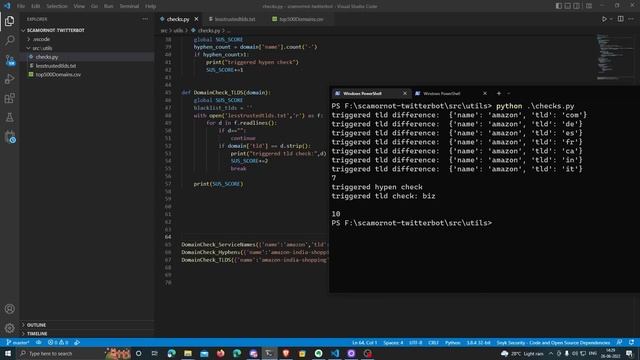Open the run options dropdown arrow
640x360 pixels.
[x=611, y=19]
